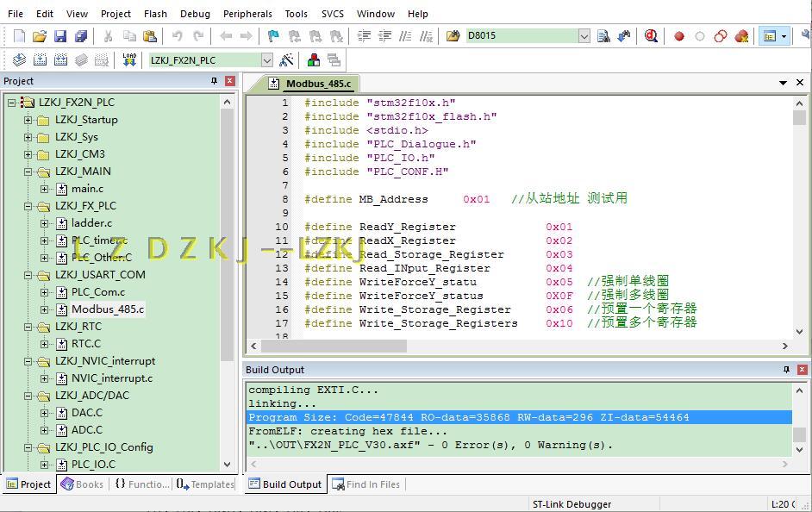This screenshot has width=812, height=512.
Task: Click the window layout view icon
Action: tap(770, 35)
